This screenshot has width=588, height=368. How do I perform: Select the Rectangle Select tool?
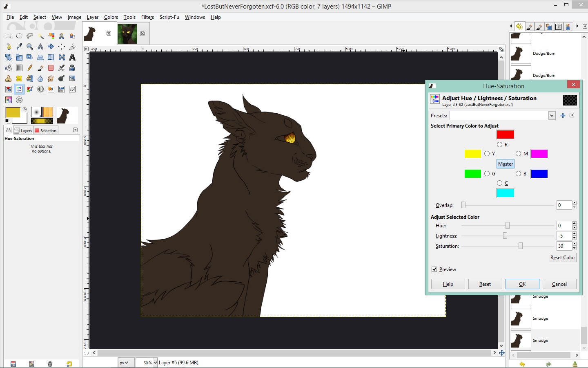tap(9, 36)
